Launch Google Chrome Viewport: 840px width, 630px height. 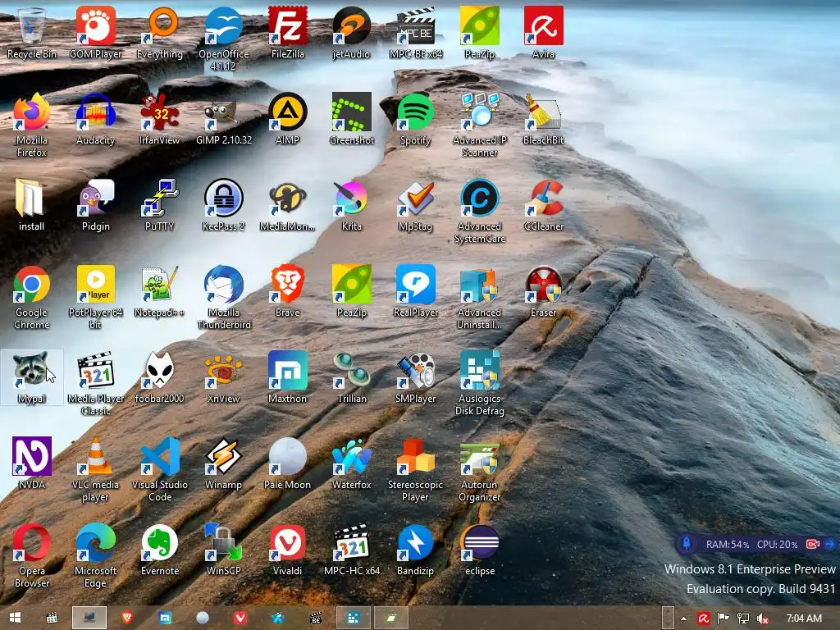(x=32, y=297)
